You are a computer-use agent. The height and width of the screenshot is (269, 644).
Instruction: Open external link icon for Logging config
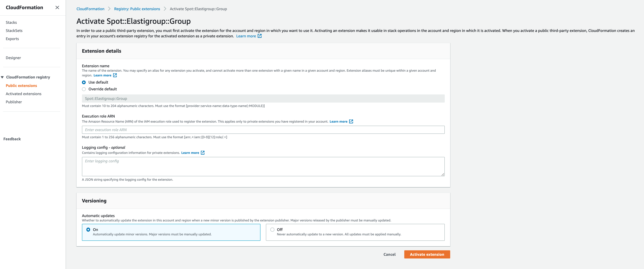[203, 153]
